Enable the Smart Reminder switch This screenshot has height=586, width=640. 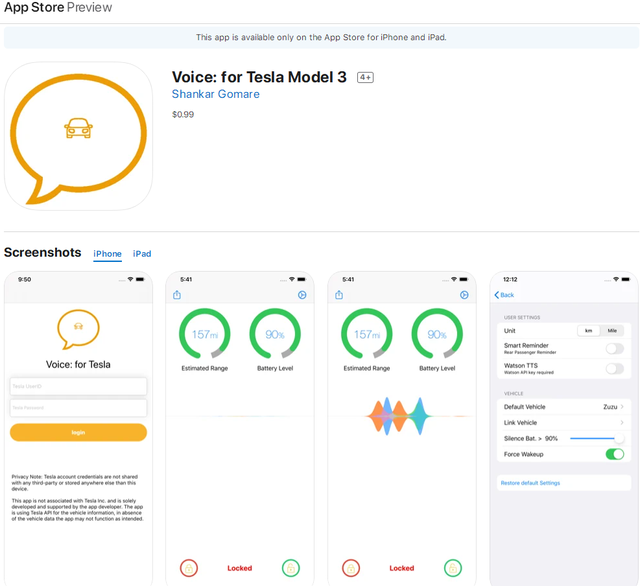(x=615, y=348)
